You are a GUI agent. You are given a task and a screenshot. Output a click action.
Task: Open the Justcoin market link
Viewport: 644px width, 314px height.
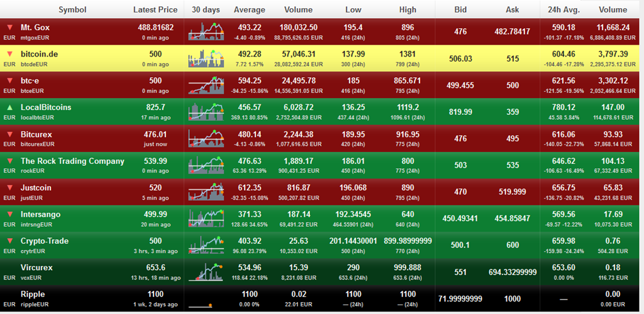coord(36,188)
